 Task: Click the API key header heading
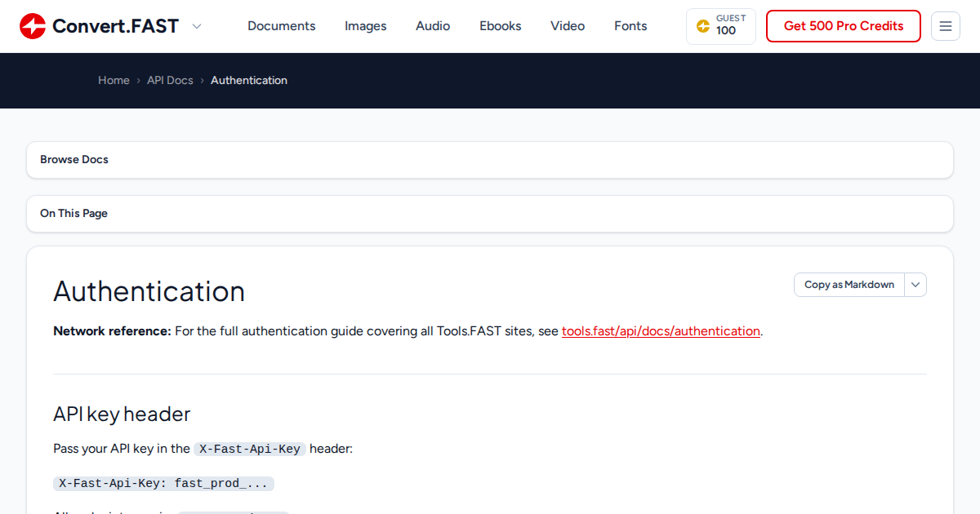(x=122, y=414)
